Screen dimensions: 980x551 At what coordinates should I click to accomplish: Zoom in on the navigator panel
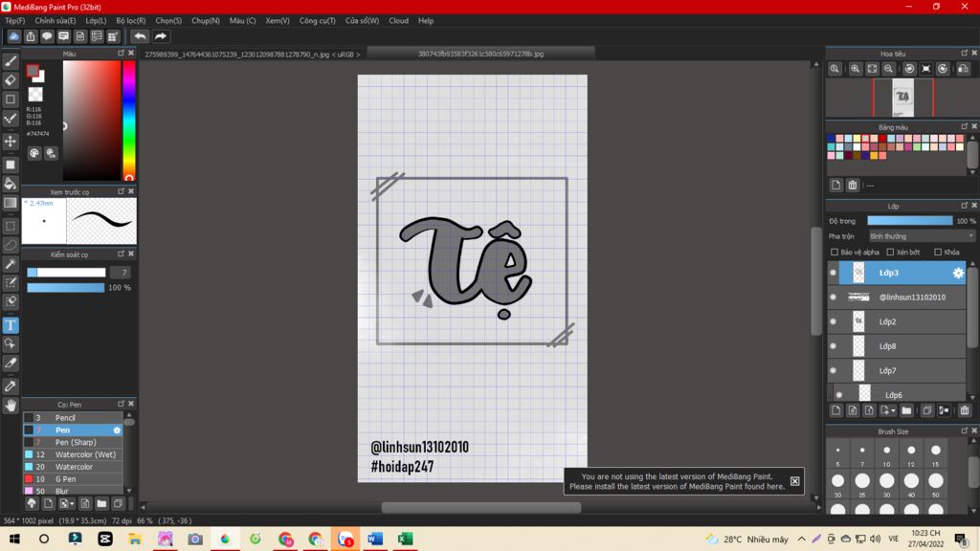(855, 69)
